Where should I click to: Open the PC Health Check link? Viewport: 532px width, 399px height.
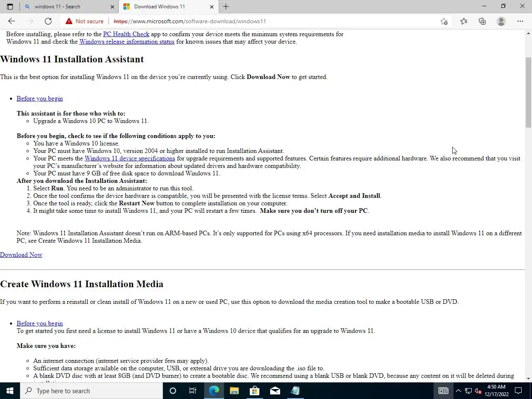[126, 34]
